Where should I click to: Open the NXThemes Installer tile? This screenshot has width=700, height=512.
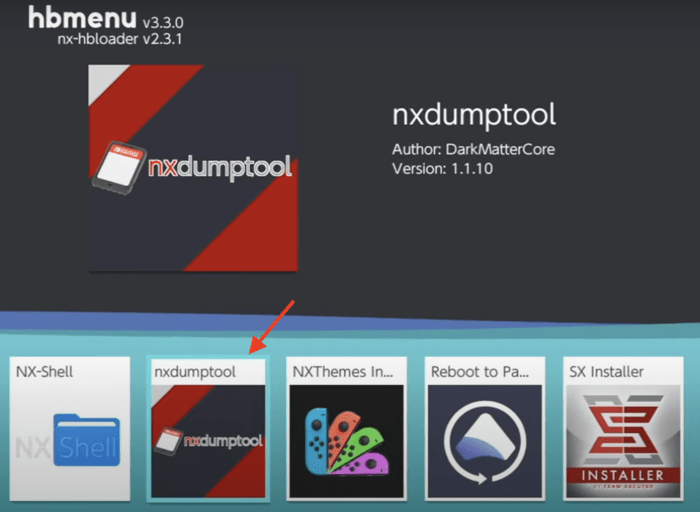coord(346,429)
